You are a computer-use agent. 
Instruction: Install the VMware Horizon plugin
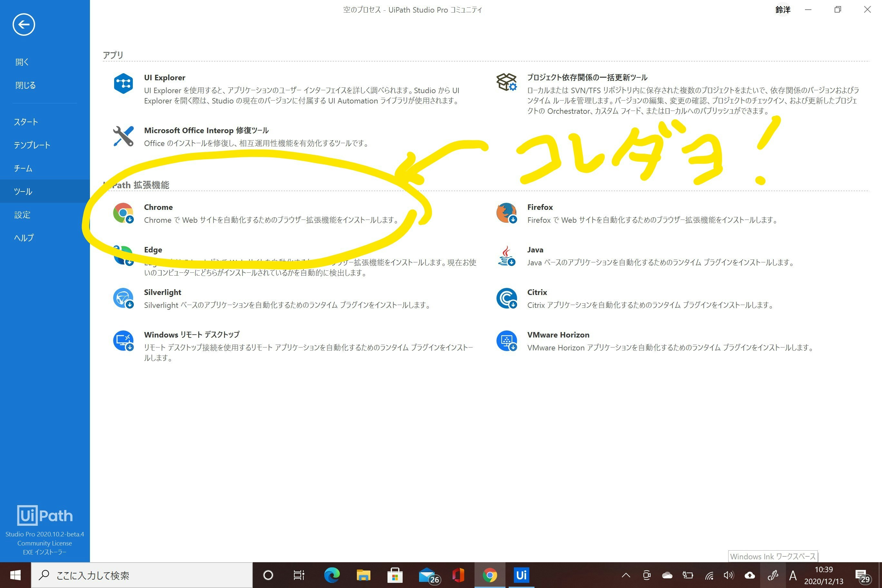558,335
